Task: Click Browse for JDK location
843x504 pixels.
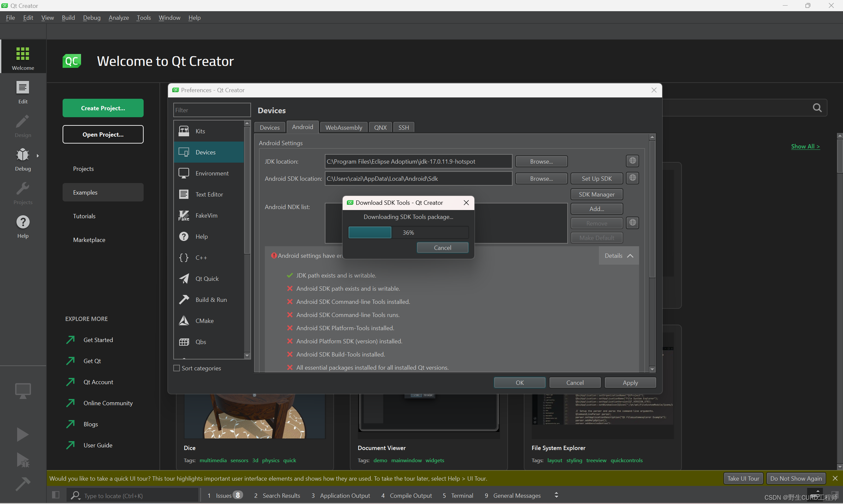Action: coord(541,161)
